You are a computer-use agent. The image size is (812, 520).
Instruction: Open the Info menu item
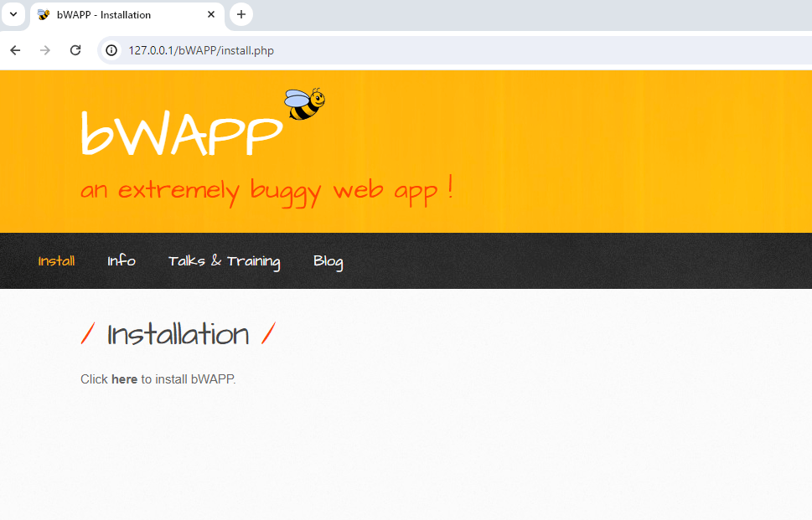[122, 260]
